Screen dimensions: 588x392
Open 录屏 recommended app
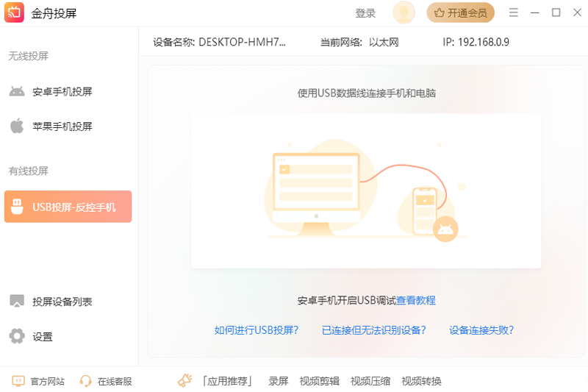279,381
